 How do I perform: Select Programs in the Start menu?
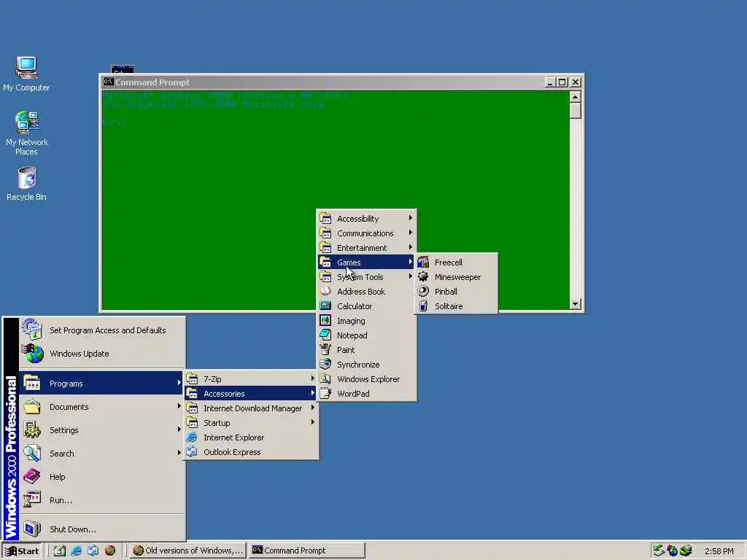pos(101,384)
